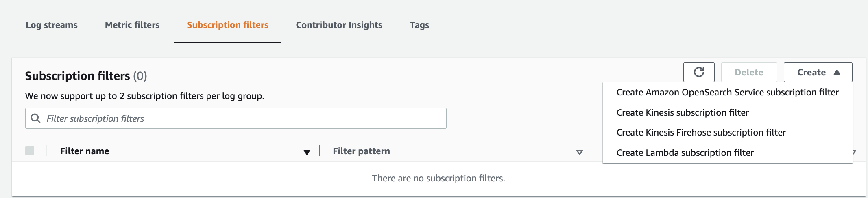Sort by Filter pattern using its arrow

(x=580, y=152)
